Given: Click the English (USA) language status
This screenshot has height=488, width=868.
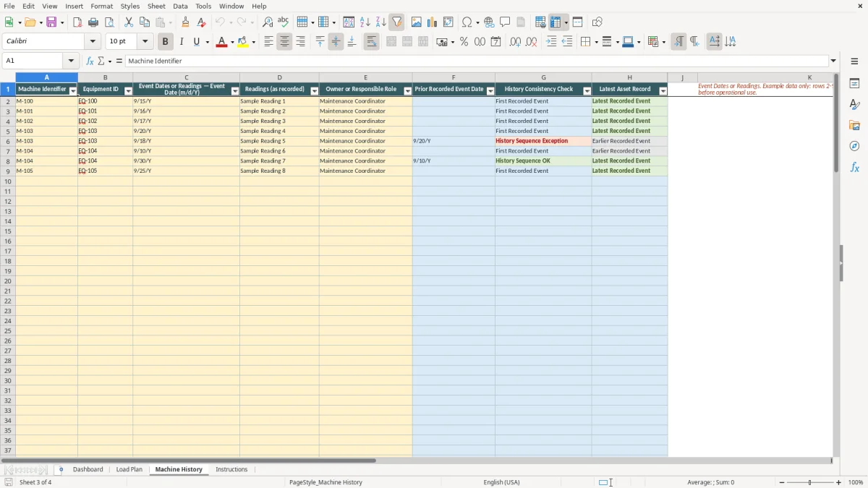Looking at the screenshot, I should 501,482.
